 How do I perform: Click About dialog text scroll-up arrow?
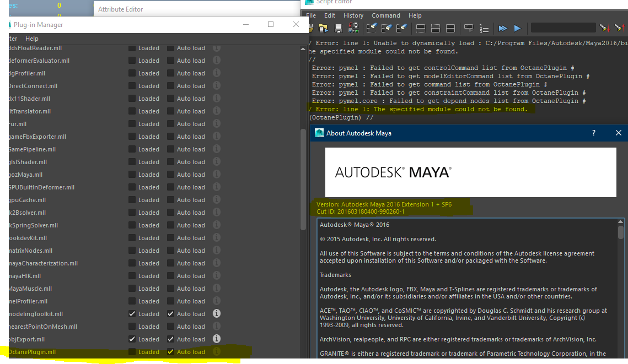tap(620, 221)
